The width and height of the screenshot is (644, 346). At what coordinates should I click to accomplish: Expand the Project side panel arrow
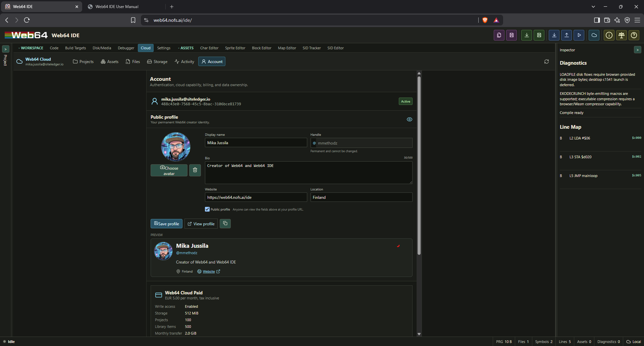[5, 49]
